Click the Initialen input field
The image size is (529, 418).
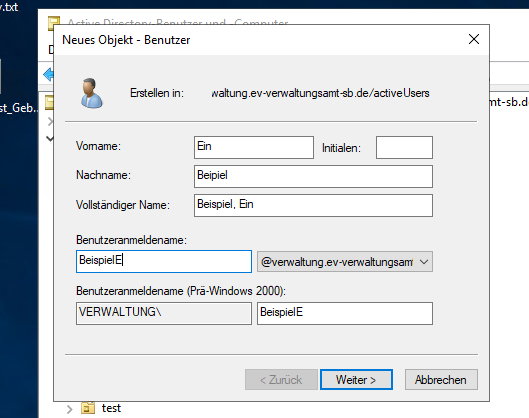coord(404,147)
